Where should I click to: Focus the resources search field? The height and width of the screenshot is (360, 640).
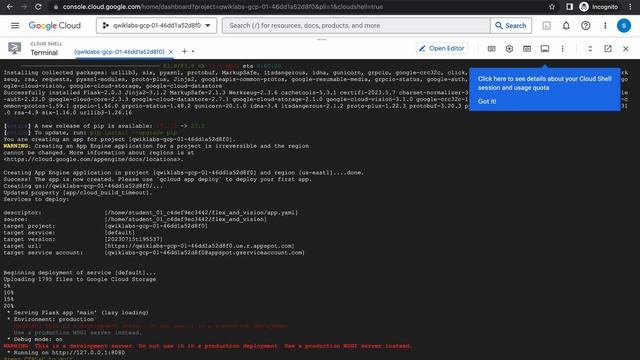coord(356,26)
